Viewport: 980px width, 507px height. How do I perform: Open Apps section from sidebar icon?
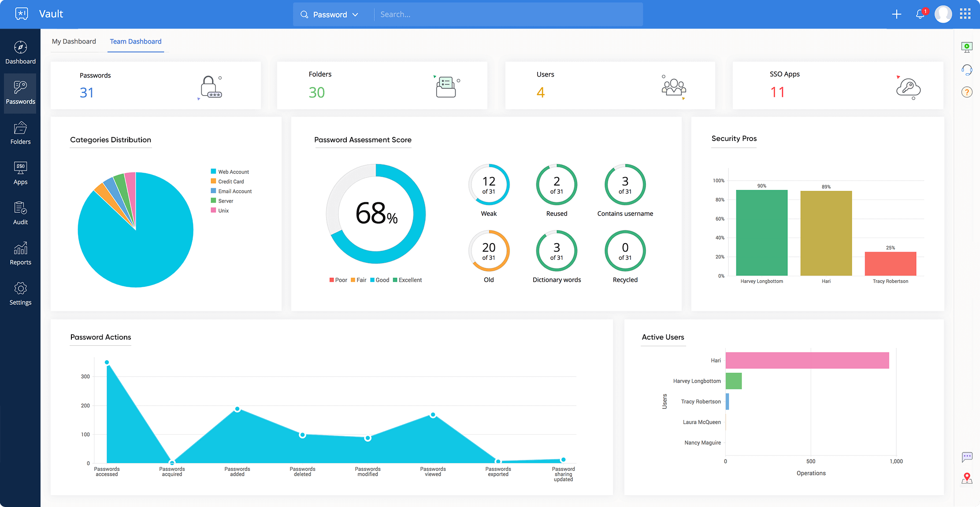(20, 174)
